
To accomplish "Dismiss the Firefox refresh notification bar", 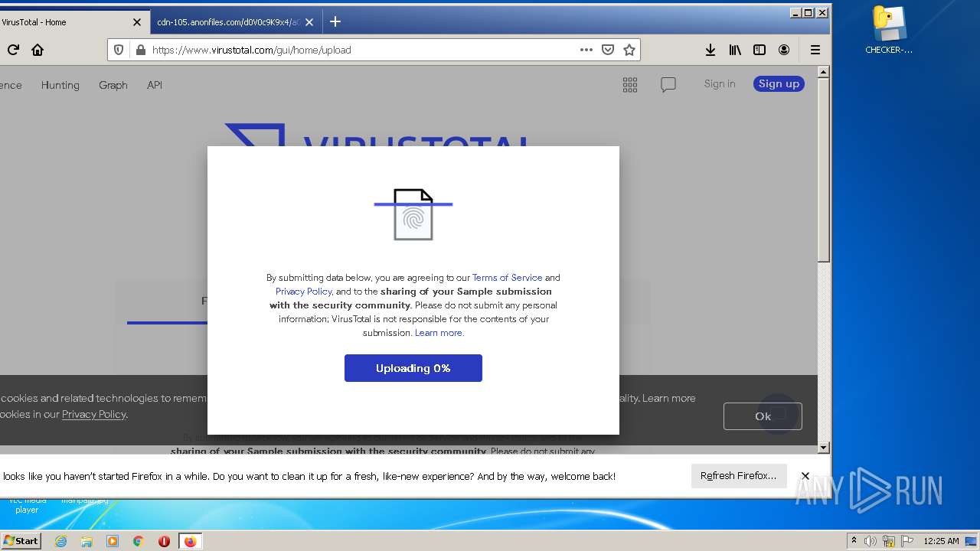I will 805,476.
